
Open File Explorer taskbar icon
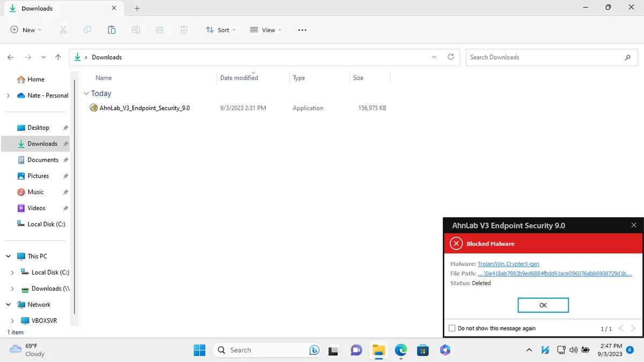(x=378, y=350)
